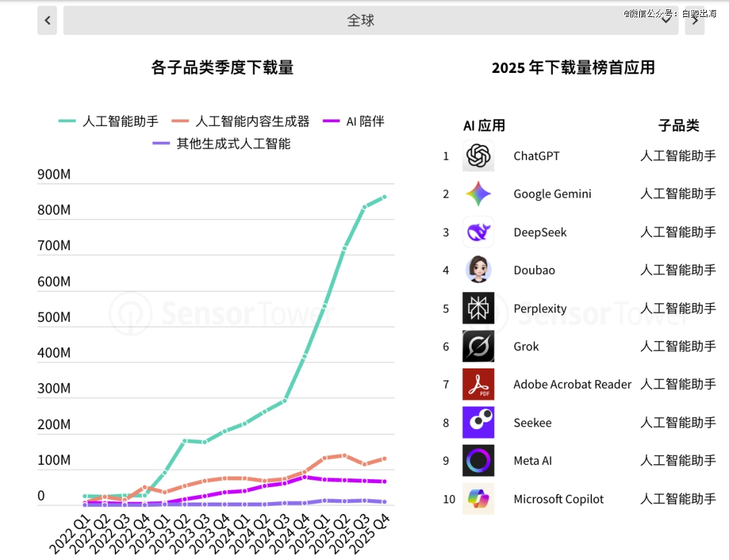Select the Perplexity app icon
The height and width of the screenshot is (560, 729).
tap(479, 308)
